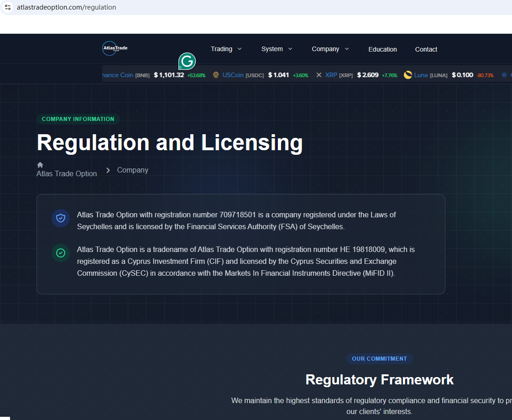
Task: Click the COMPANY INFORMATION badge
Action: click(x=78, y=119)
